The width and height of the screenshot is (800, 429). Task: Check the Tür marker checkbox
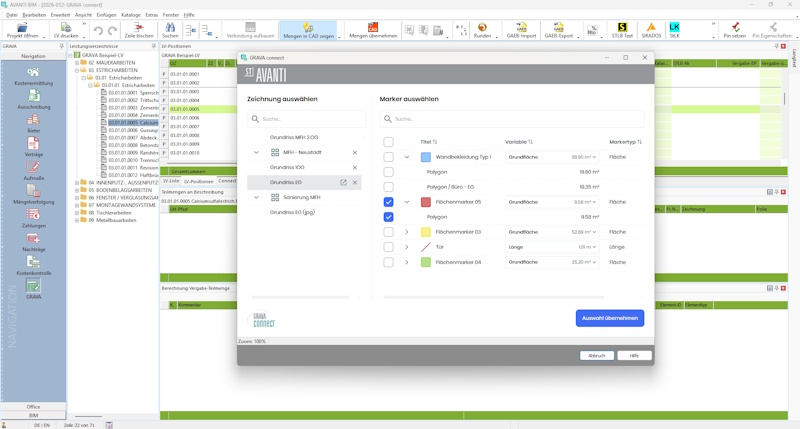click(388, 247)
